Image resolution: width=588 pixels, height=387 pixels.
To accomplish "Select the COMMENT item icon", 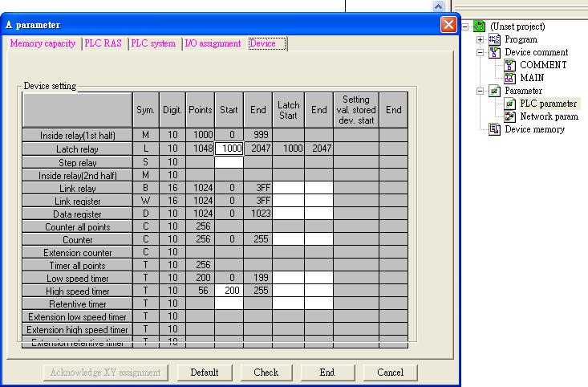I will coord(510,65).
